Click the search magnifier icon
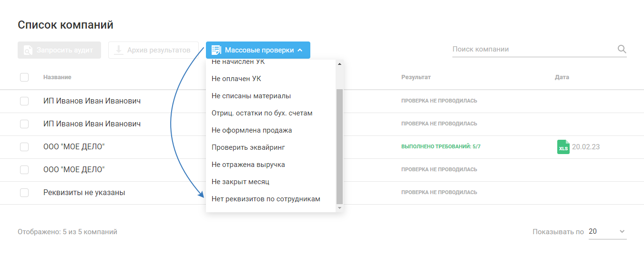 (622, 49)
